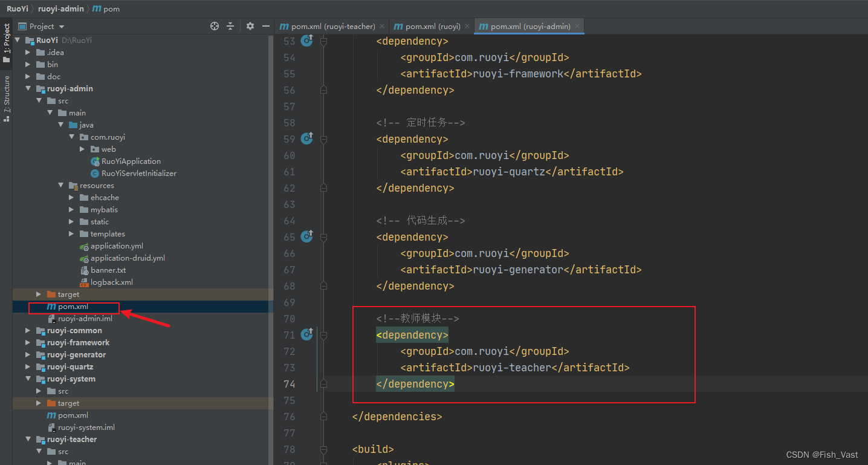This screenshot has height=465, width=868.
Task: Expand the ehcache folder
Action: pos(71,198)
